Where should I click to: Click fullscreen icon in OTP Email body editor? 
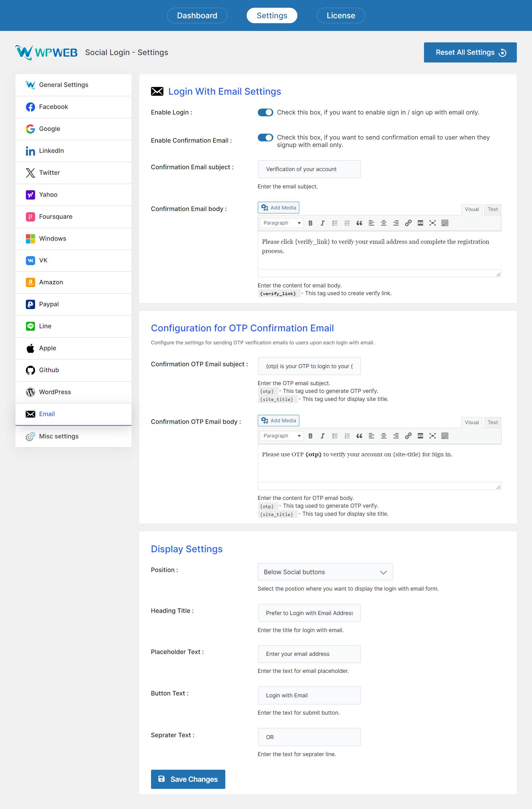coord(432,436)
